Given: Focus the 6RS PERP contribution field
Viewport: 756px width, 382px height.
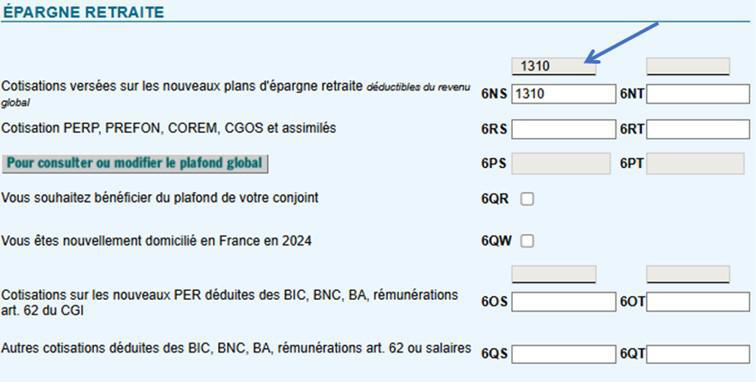Looking at the screenshot, I should point(564,129).
